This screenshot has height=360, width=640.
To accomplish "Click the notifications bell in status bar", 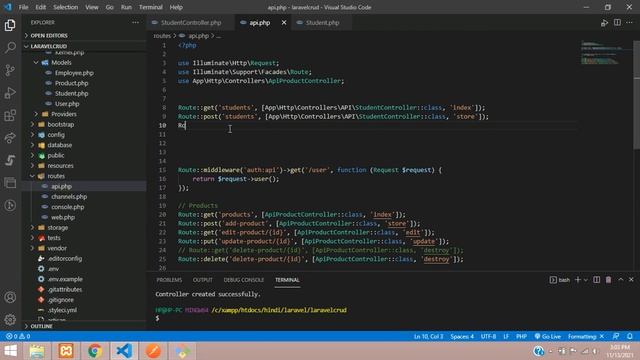I will coord(630,336).
